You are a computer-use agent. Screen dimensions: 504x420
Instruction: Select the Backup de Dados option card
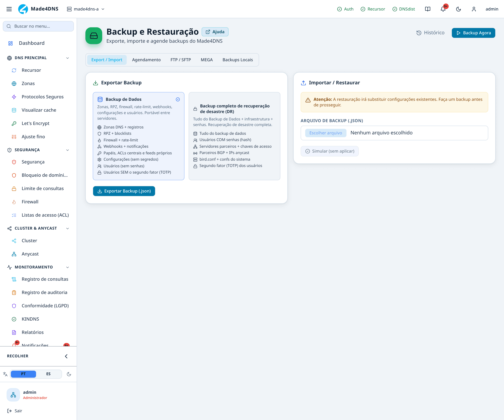coord(138,136)
